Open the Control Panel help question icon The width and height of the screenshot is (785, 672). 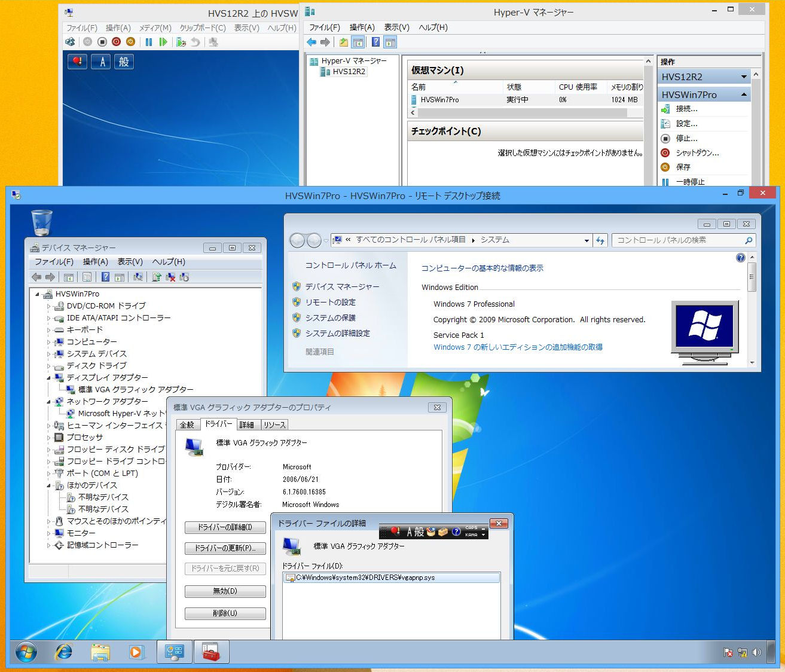pos(741,258)
